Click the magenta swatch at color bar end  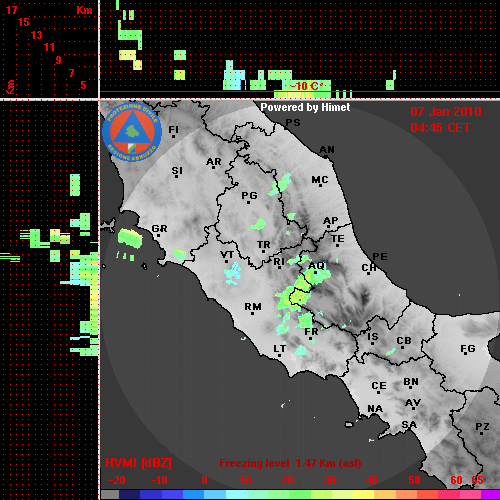pyautogui.click(x=490, y=494)
